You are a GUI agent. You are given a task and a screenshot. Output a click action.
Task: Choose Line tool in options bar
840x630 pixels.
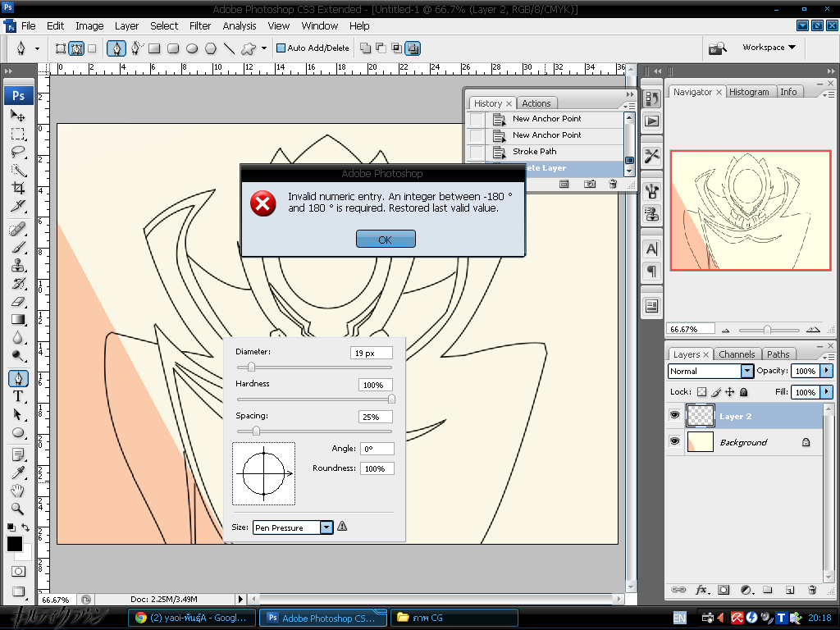(230, 48)
